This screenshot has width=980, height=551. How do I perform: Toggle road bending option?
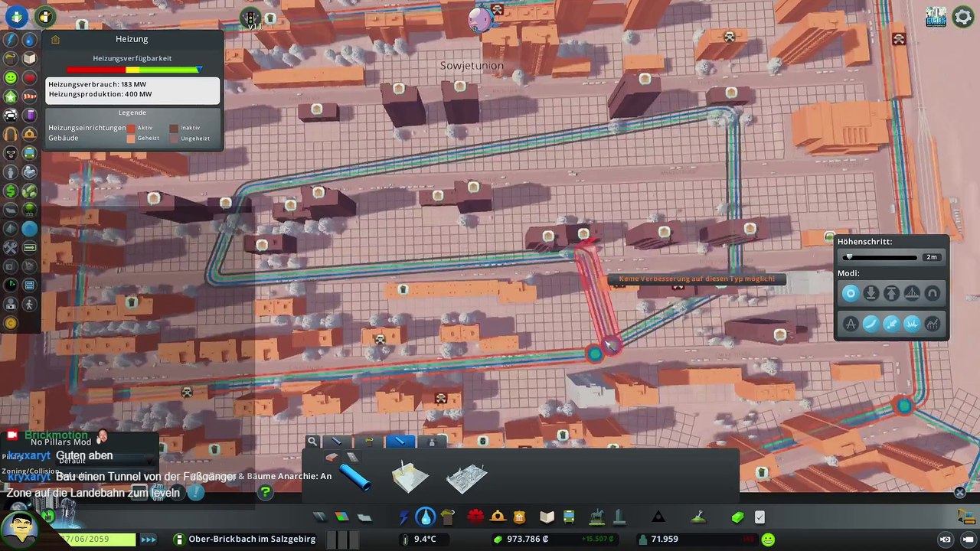click(871, 324)
